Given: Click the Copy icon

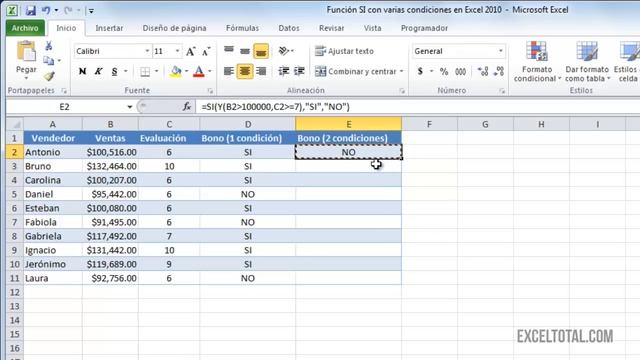Looking at the screenshot, I should coord(49,61).
